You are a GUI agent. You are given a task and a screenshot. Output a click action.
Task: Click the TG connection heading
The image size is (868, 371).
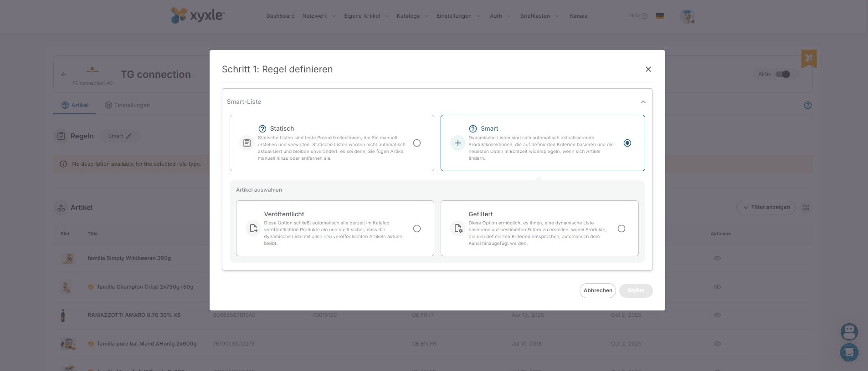click(x=156, y=74)
